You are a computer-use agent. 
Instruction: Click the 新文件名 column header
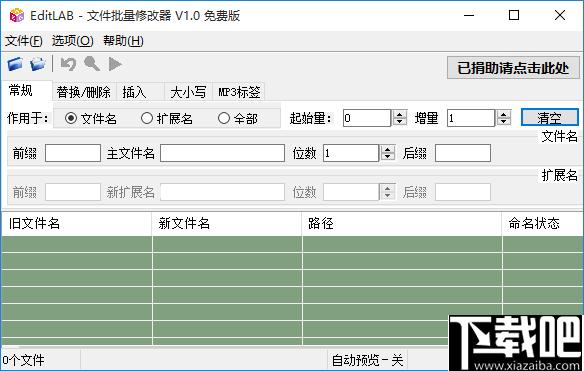tap(227, 223)
